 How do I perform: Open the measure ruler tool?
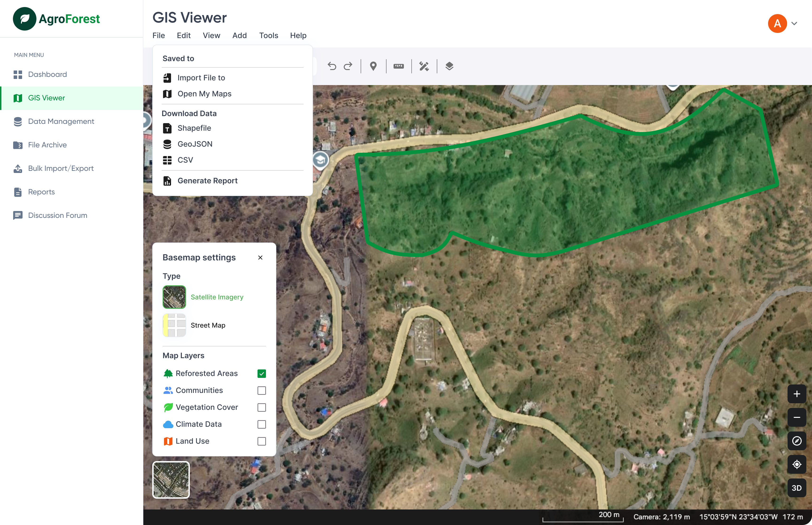[x=399, y=66]
